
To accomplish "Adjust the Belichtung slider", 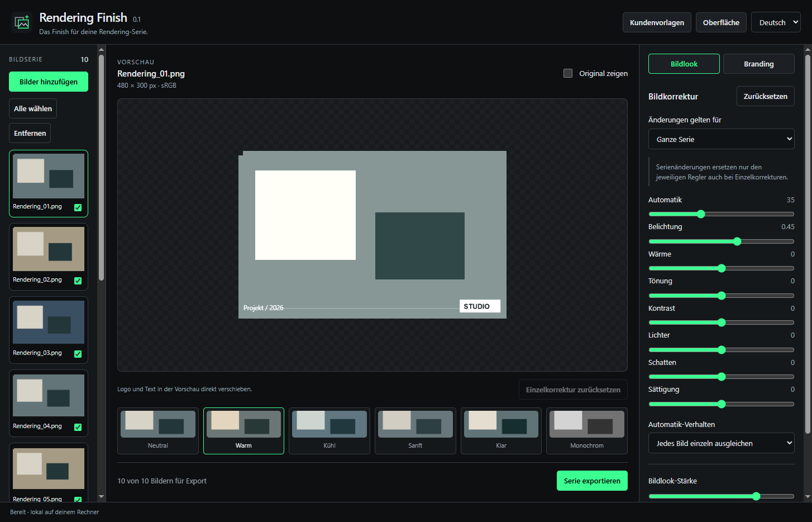I will (x=722, y=241).
